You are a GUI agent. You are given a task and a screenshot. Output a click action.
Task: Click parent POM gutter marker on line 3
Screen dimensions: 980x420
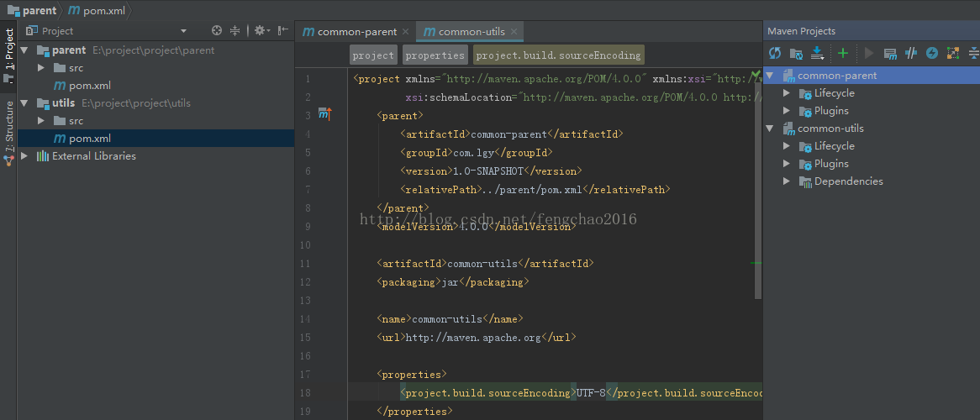(x=324, y=114)
